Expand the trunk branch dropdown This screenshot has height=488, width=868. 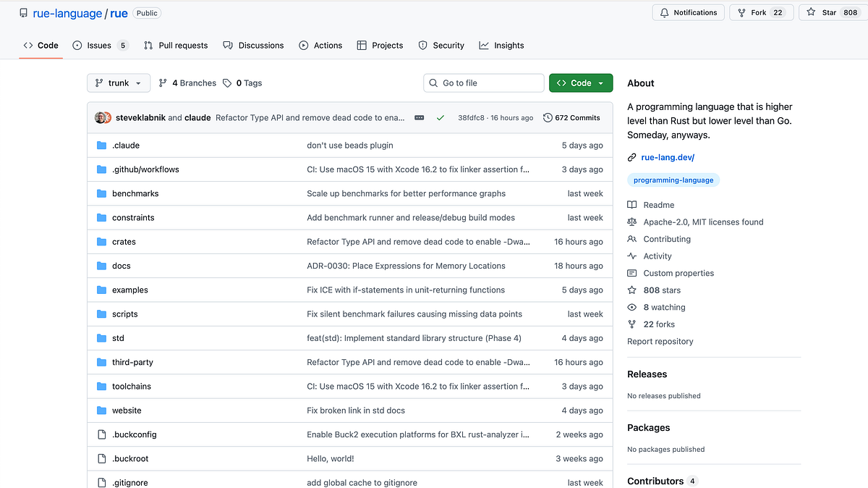(119, 83)
